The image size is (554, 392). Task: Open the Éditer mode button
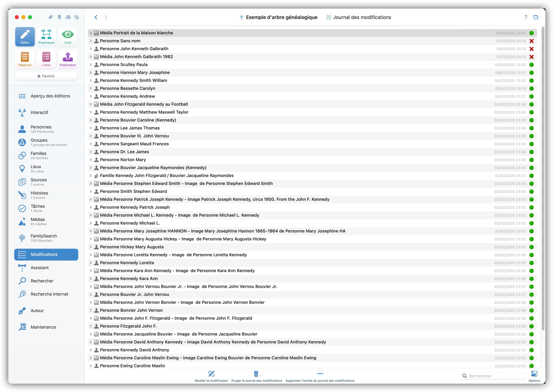25,37
